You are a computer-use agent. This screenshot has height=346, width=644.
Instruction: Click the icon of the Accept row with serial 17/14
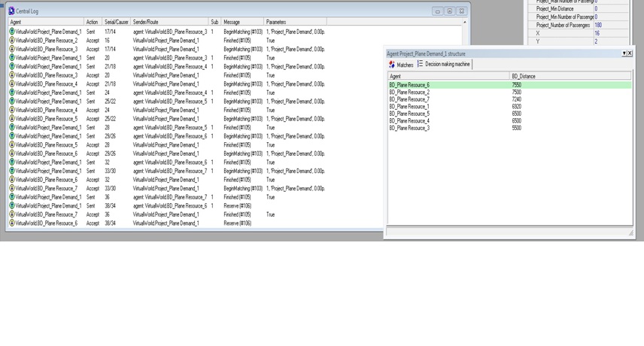coord(12,49)
